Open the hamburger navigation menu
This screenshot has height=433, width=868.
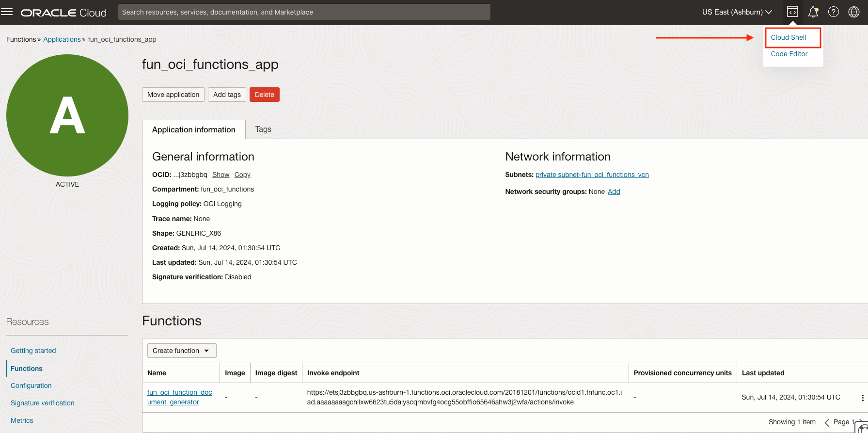click(x=7, y=12)
